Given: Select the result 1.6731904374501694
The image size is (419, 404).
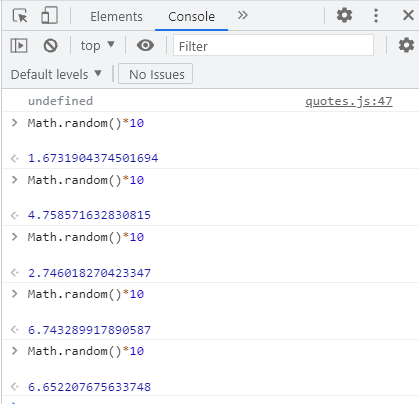Looking at the screenshot, I should point(93,158).
